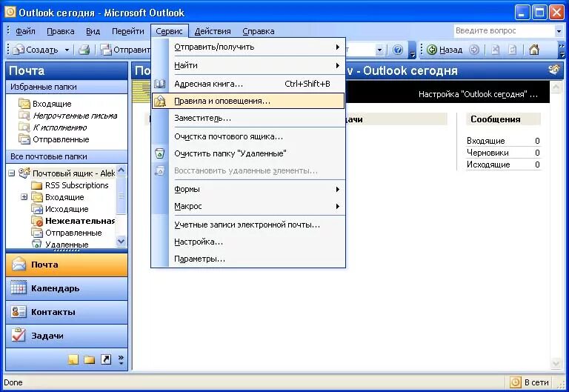Image resolution: width=569 pixels, height=392 pixels.
Task: Open the Перейти menu
Action: (127, 31)
